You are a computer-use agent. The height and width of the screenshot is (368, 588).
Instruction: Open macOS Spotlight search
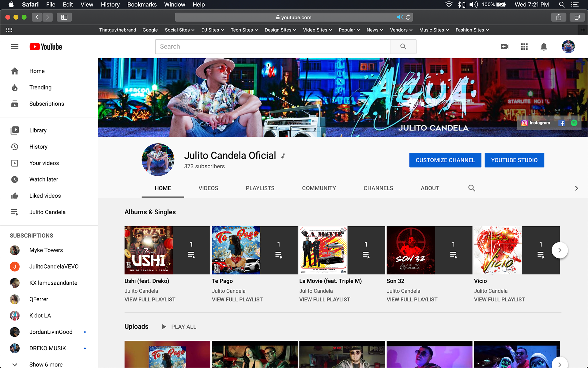point(562,5)
